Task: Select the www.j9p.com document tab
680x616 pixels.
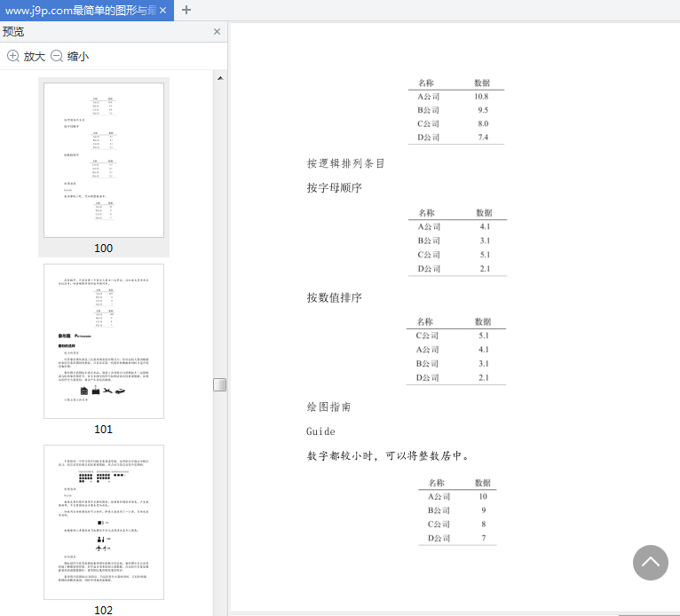Action: 87,10
